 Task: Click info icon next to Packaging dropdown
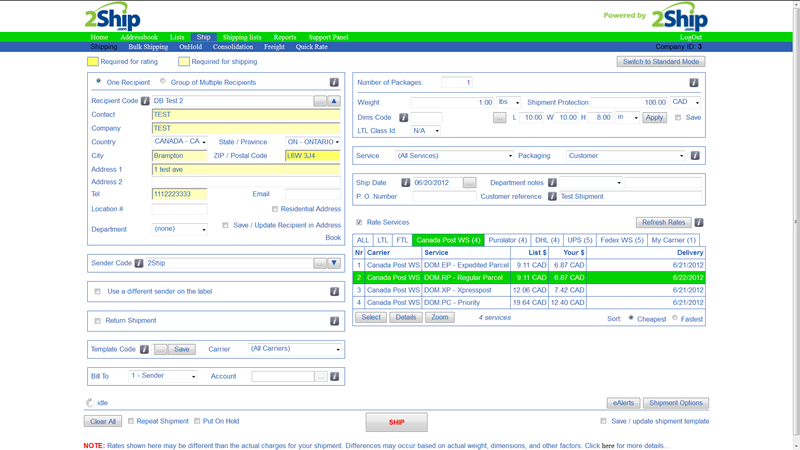[695, 156]
